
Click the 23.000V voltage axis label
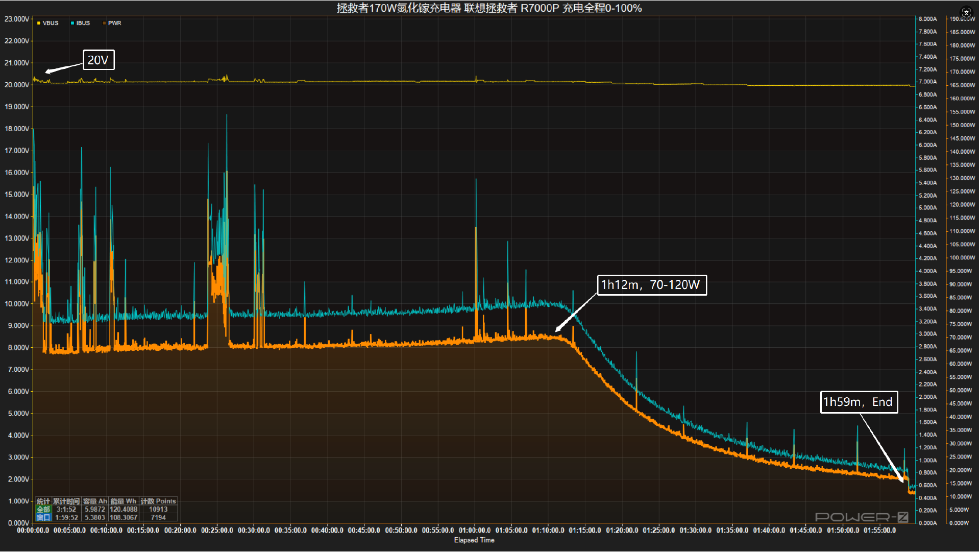tap(17, 19)
